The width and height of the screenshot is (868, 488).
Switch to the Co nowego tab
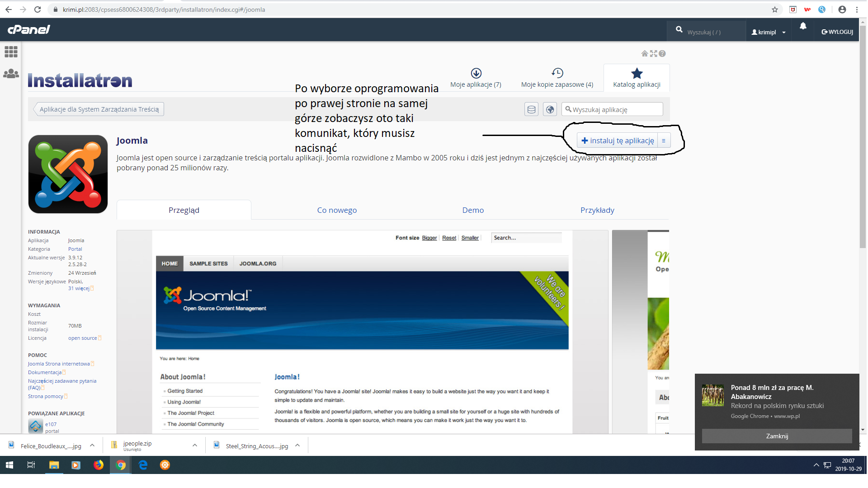[x=337, y=210]
